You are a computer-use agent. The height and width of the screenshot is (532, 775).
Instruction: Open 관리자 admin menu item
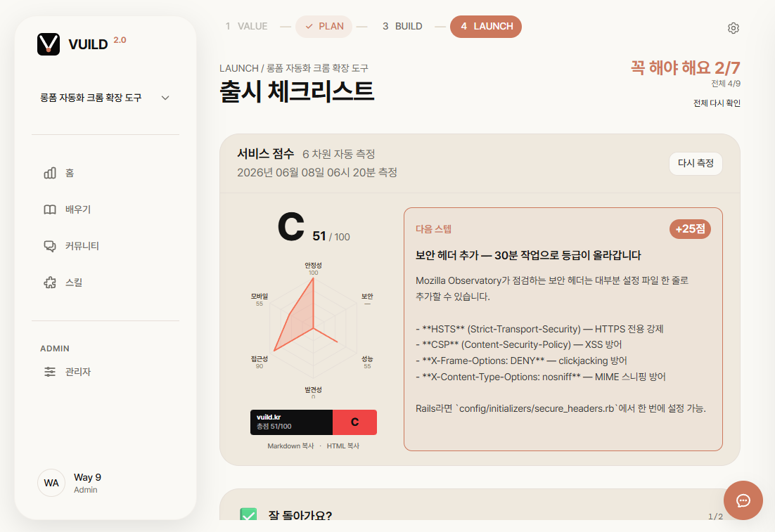[x=105, y=372]
